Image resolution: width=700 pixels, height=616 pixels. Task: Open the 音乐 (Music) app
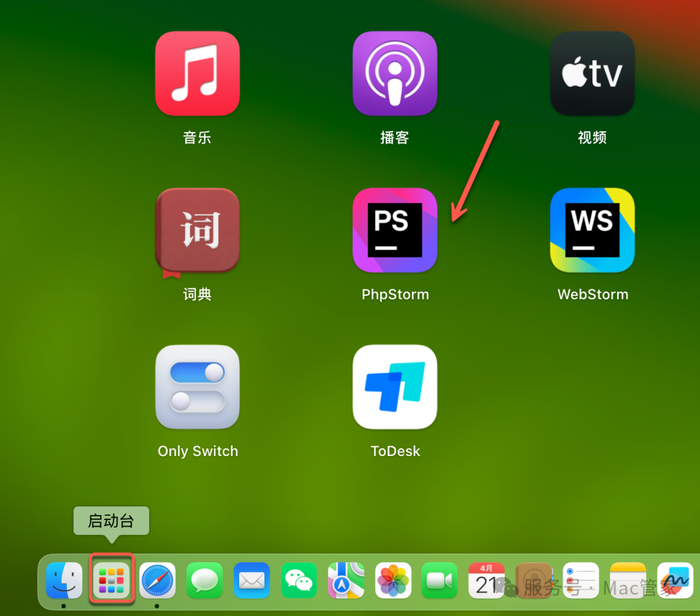197,73
